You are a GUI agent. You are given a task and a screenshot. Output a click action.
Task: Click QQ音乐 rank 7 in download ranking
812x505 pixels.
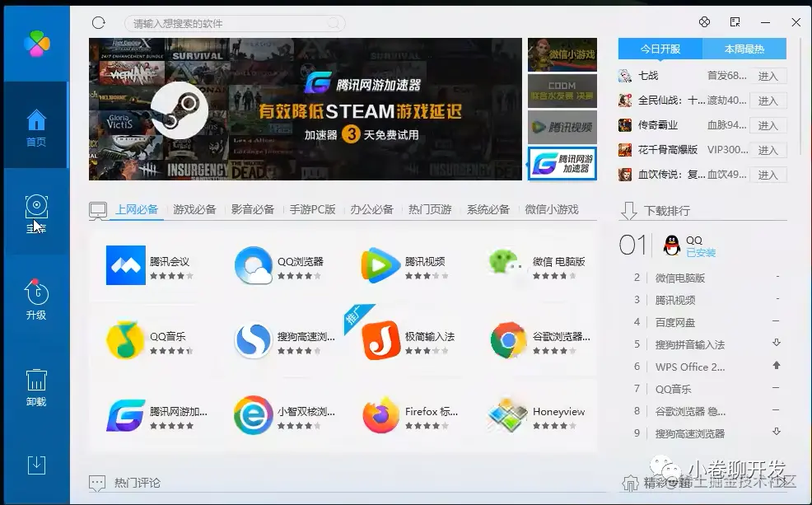coord(673,390)
